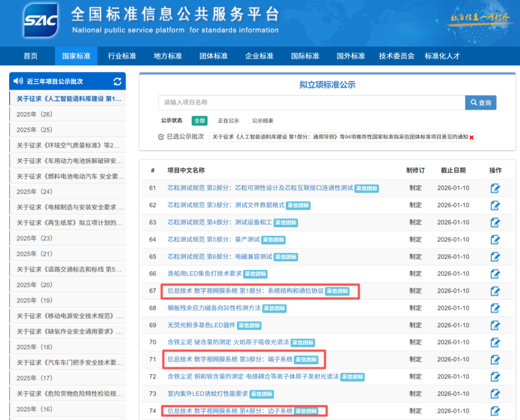Go to the 技术委员会 section
Viewport: 520px width, 420px height.
(396, 56)
